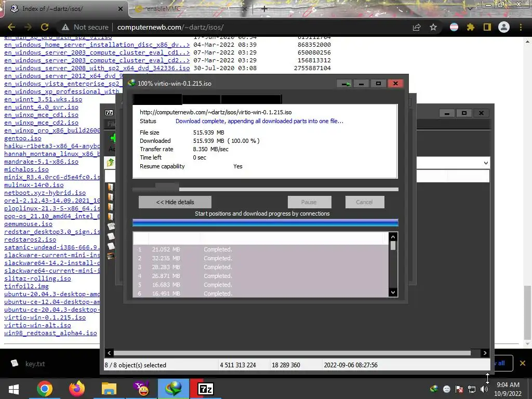This screenshot has height=399, width=532.
Task: Open the Yahoo Messenger taskbar icon
Action: pos(141,389)
